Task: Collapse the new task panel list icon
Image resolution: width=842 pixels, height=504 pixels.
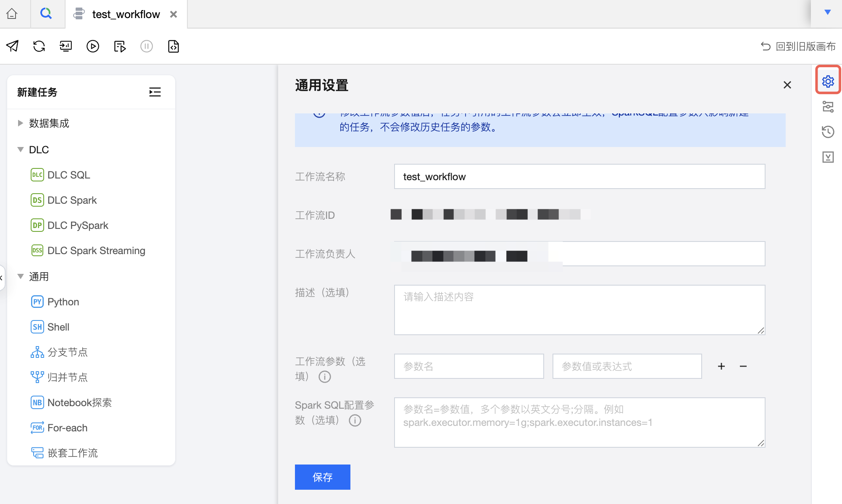Action: (155, 92)
